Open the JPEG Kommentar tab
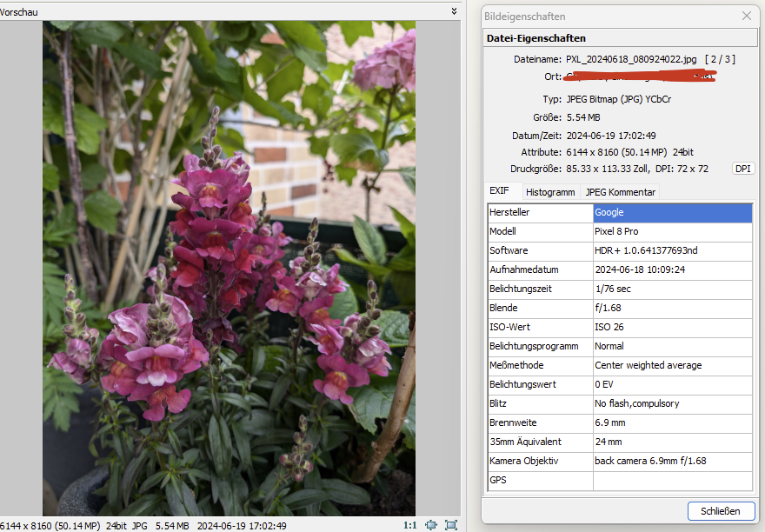The image size is (765, 532). (x=620, y=192)
